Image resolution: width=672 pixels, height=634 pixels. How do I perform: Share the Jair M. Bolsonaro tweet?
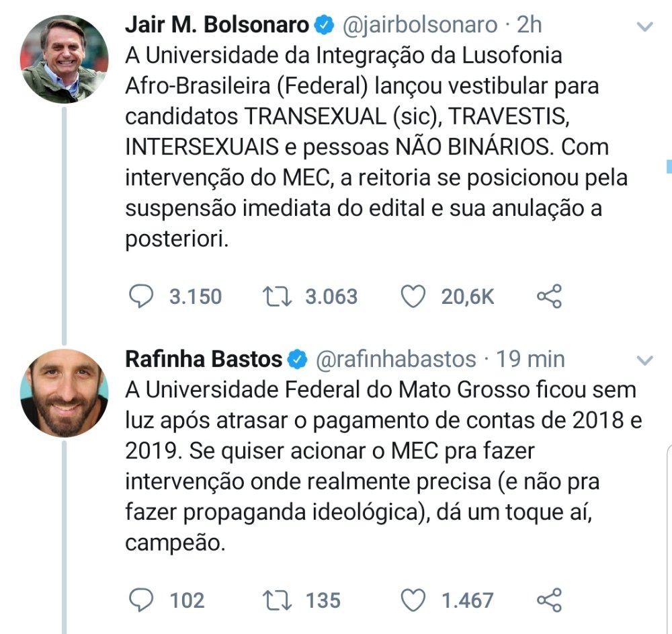click(549, 296)
